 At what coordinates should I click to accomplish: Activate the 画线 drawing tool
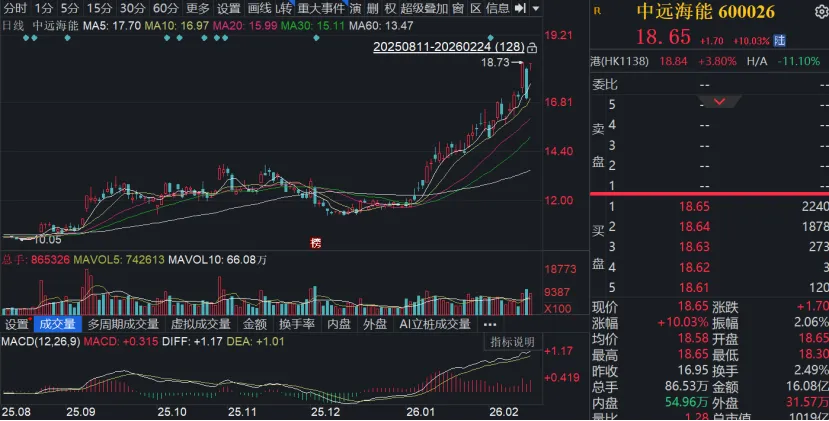click(259, 8)
